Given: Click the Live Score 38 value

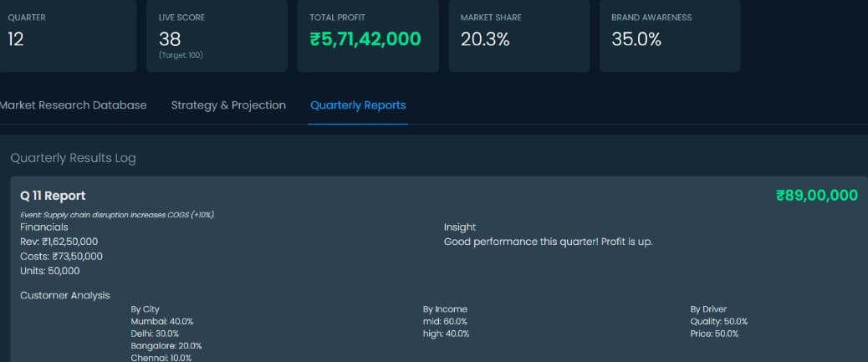Looking at the screenshot, I should click(170, 39).
